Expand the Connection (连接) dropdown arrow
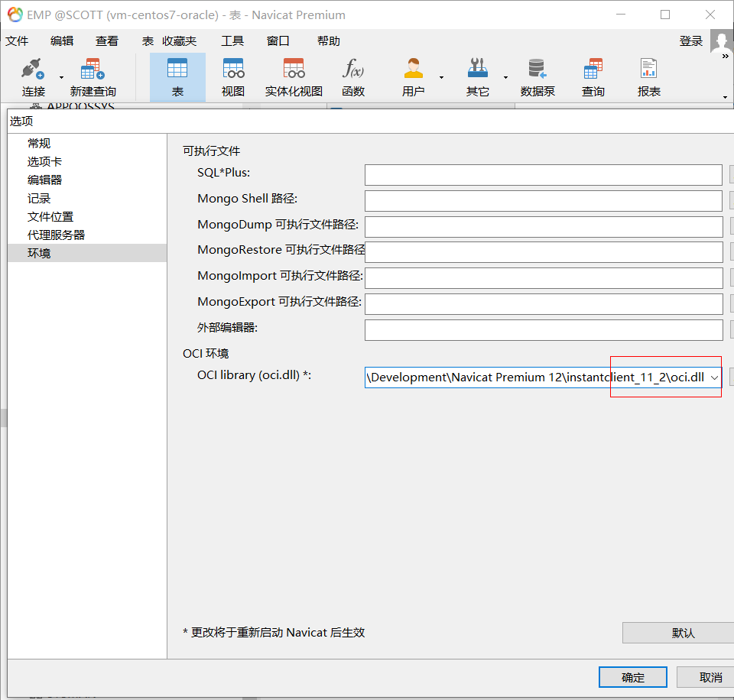734x700 pixels. [x=61, y=77]
